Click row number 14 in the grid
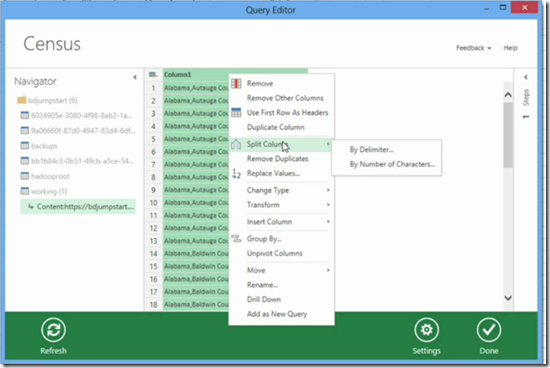The width and height of the screenshot is (550, 368). pos(153,254)
